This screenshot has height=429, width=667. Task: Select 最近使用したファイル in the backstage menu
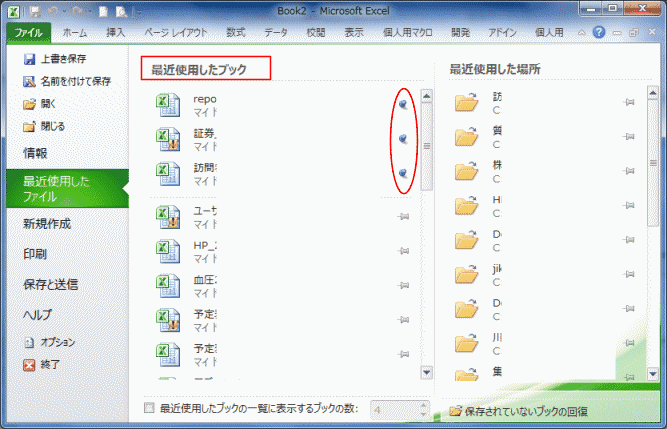click(67, 189)
